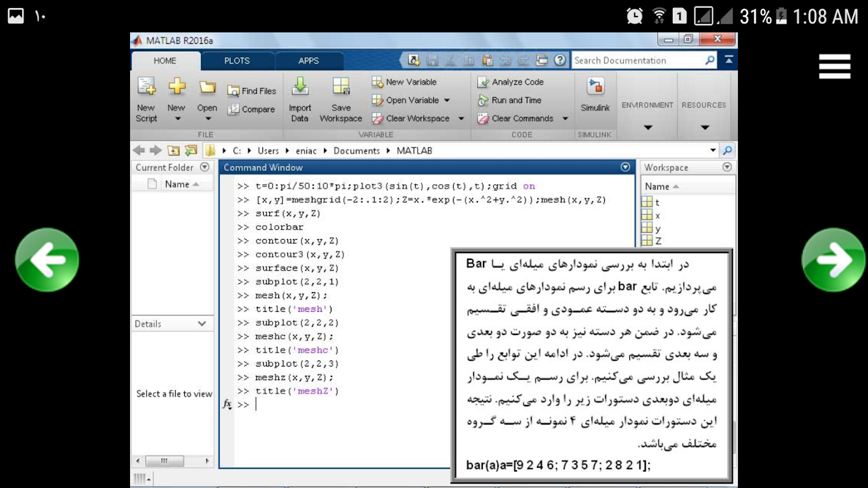This screenshot has width=868, height=488.
Task: Select variable x in the Workspace
Action: pos(651,215)
